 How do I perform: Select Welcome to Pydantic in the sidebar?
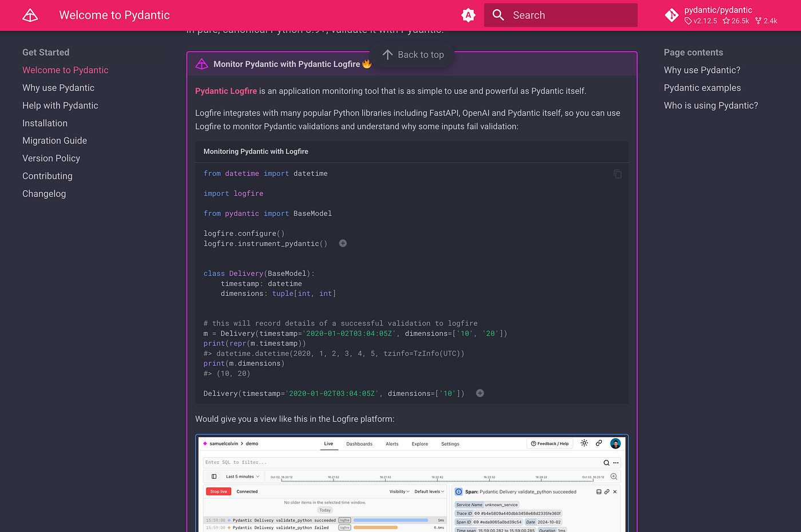65,70
